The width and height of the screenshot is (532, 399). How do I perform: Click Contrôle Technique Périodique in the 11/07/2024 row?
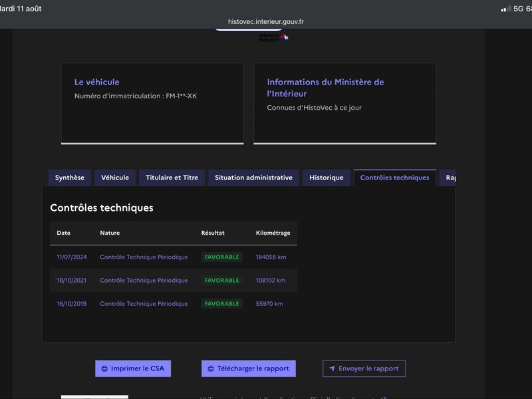point(144,257)
